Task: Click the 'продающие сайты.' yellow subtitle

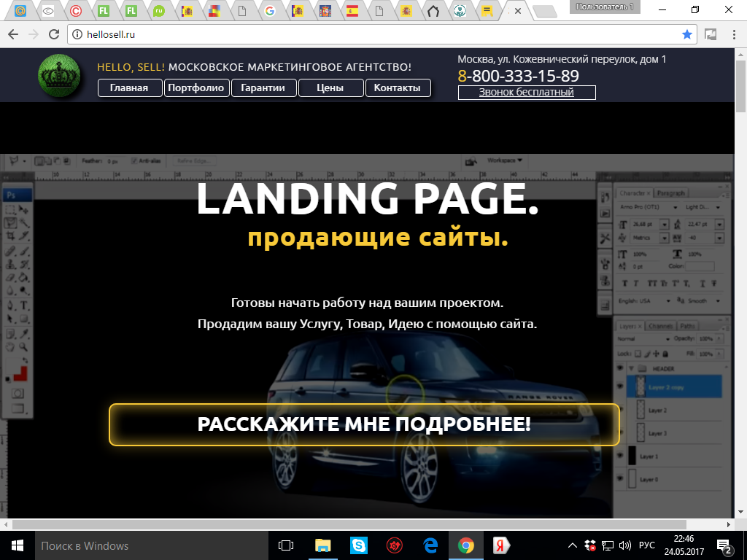Action: click(x=378, y=237)
